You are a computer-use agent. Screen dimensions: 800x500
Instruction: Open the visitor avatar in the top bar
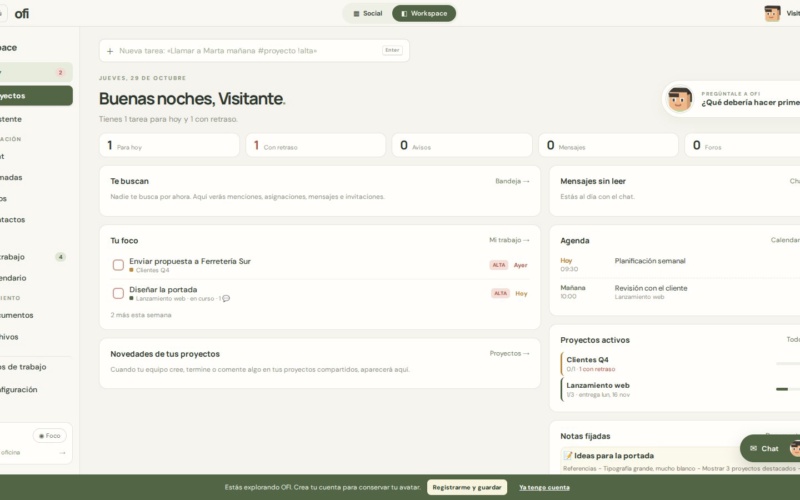pyautogui.click(x=772, y=13)
